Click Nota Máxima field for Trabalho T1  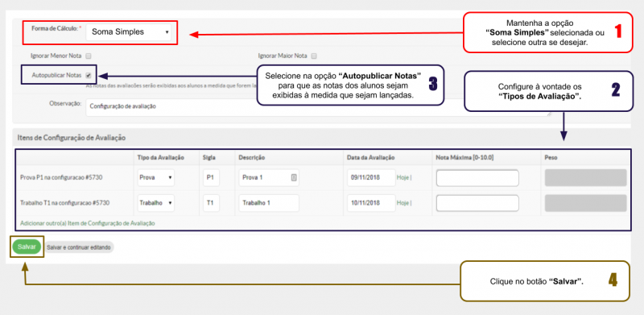[477, 203]
